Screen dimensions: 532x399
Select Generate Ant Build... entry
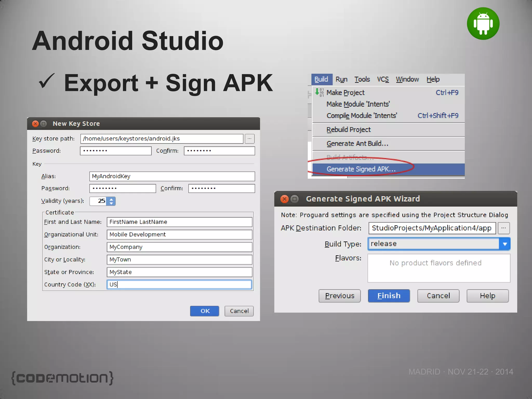point(389,143)
